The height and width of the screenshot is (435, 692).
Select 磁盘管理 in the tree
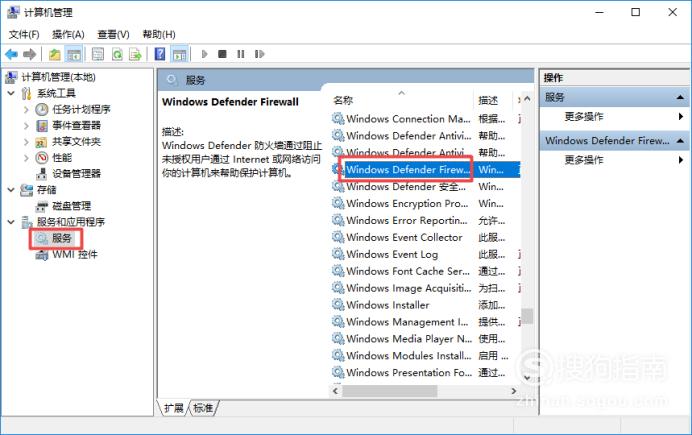point(71,206)
